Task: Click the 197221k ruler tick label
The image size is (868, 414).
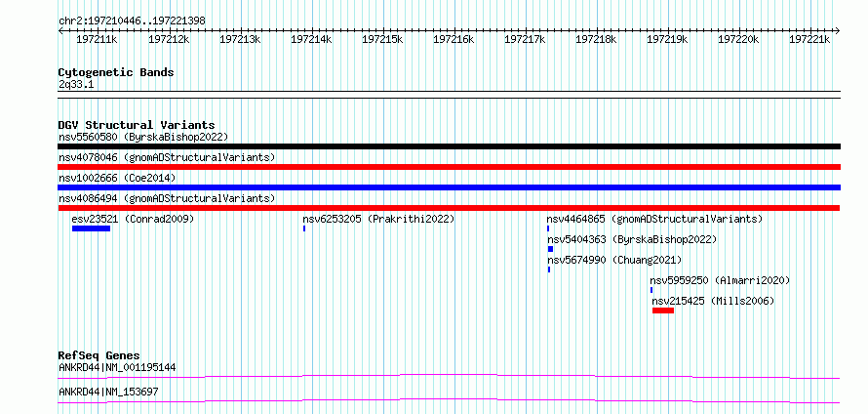Action: click(x=809, y=39)
